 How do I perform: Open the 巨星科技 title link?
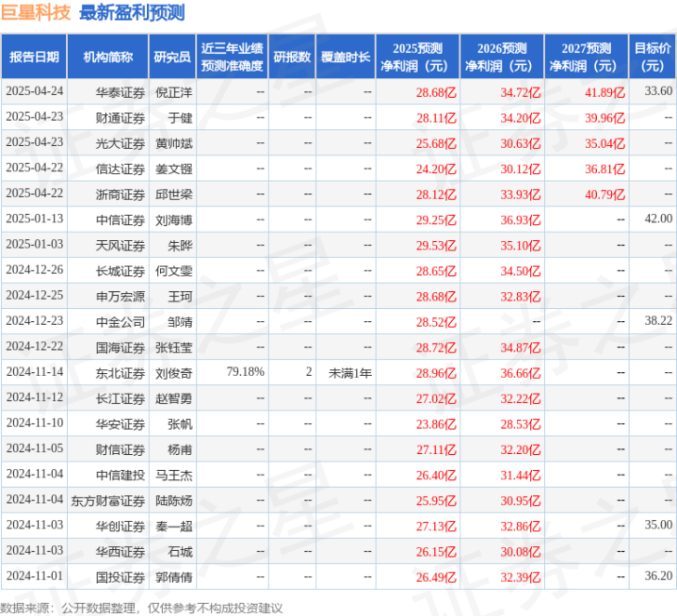coord(36,12)
